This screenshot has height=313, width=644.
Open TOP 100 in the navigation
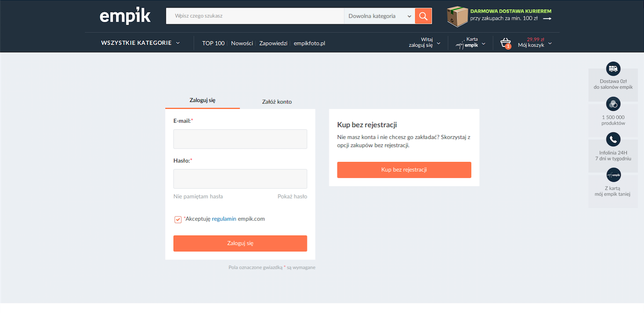coord(213,43)
